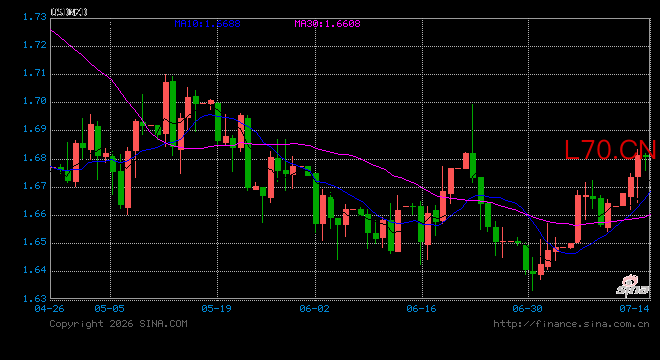Select the 1.65 price axis label

click(x=35, y=242)
